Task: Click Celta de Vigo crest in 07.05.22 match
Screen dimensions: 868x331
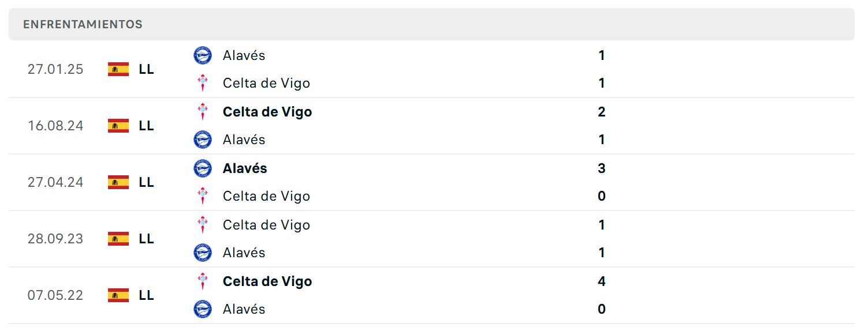Action: tap(203, 281)
